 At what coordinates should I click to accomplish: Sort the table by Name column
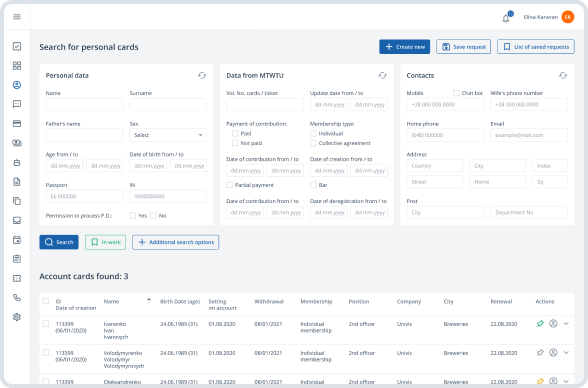(149, 301)
